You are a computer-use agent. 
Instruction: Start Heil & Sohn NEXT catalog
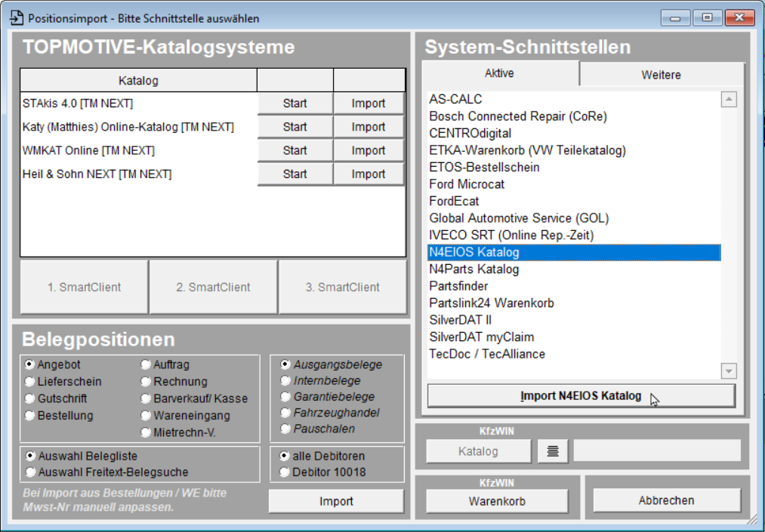295,174
